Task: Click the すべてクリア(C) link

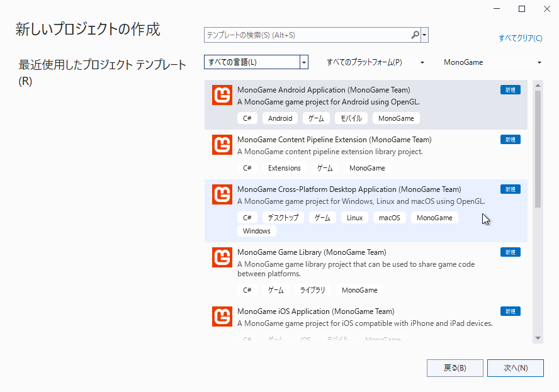Action: tap(520, 38)
